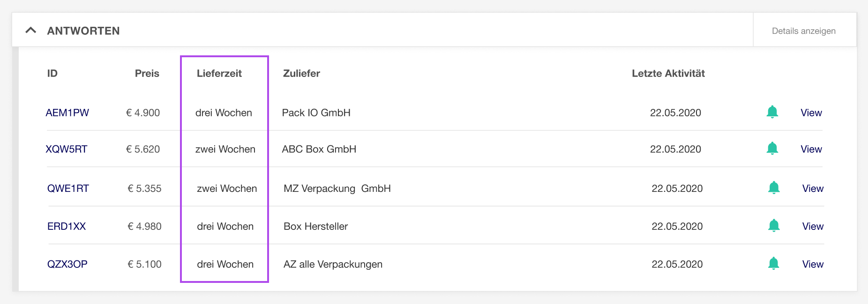This screenshot has width=868, height=304.
Task: Open offer ID XQW5RT
Action: pyautogui.click(x=67, y=149)
